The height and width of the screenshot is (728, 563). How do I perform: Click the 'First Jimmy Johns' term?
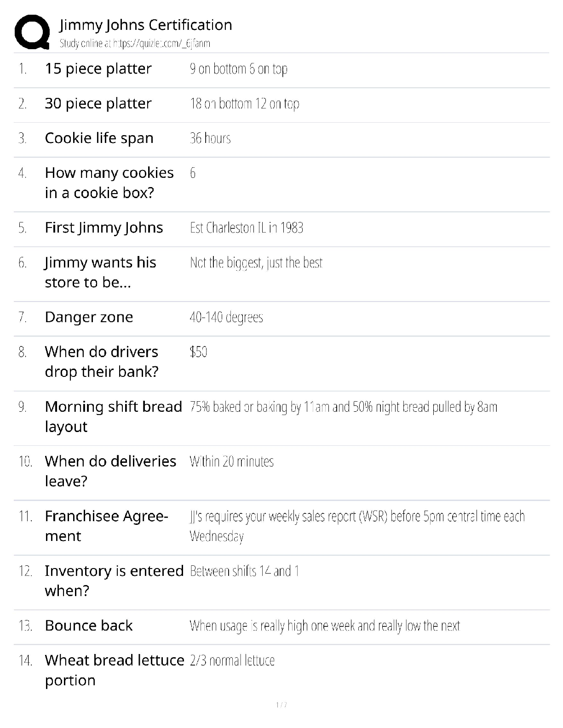[x=103, y=228]
